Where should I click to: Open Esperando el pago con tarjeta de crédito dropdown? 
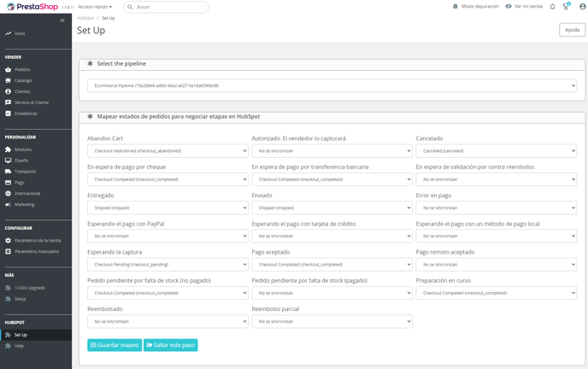[x=332, y=236]
